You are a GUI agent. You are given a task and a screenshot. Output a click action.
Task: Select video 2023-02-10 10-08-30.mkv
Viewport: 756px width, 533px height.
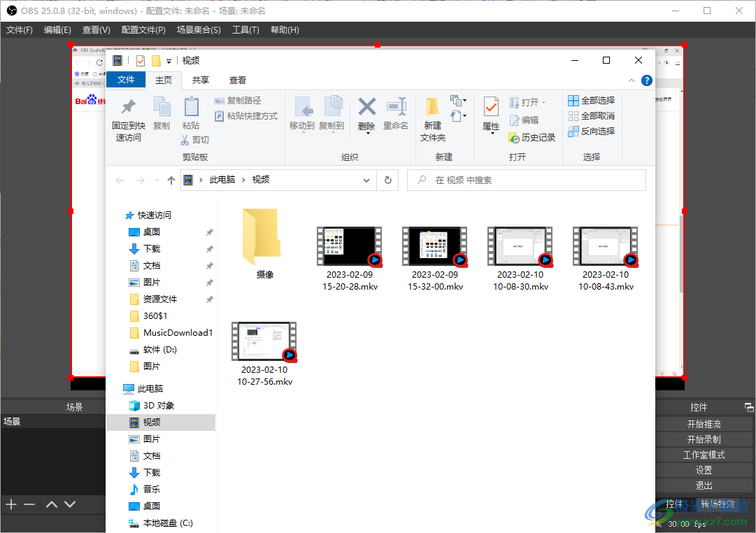click(520, 259)
